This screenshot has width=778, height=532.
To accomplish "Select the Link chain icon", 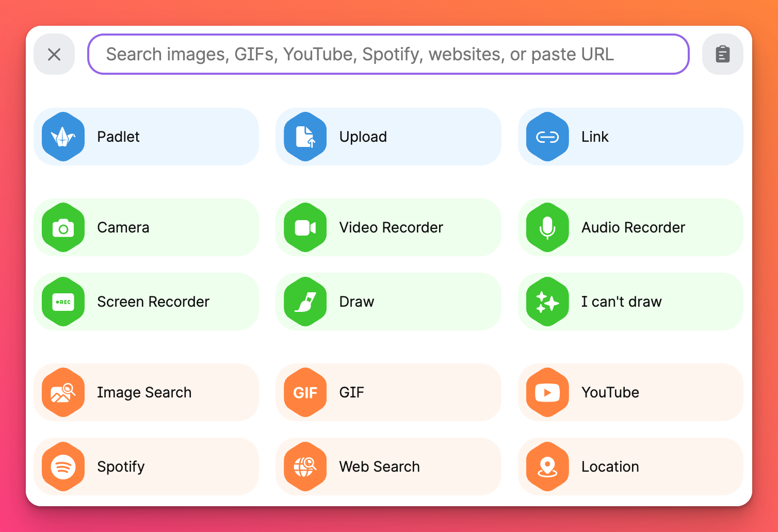I will (547, 137).
